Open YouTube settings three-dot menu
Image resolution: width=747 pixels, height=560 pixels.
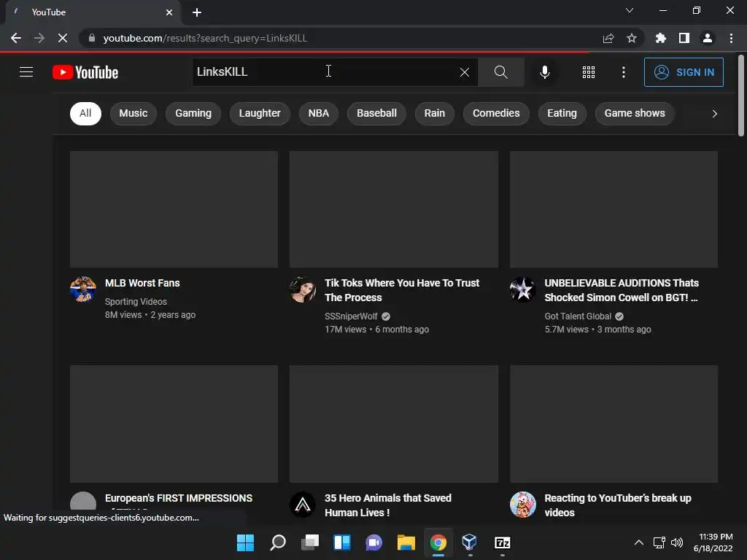tap(623, 72)
